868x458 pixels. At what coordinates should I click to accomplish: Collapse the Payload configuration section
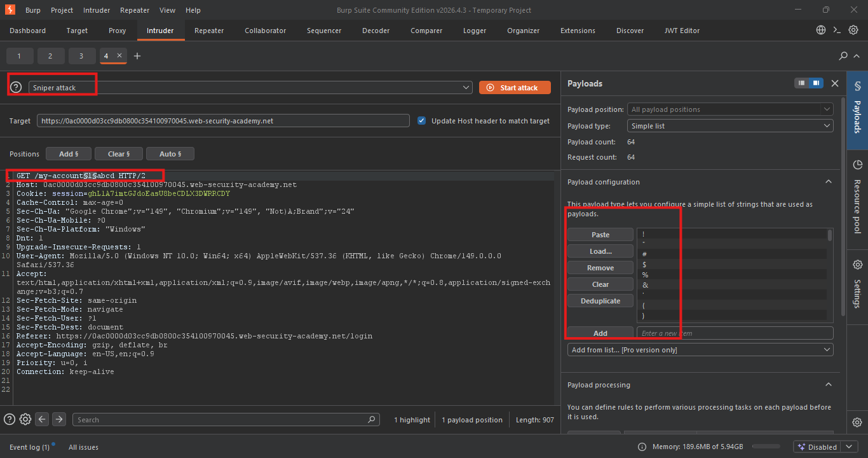[828, 182]
